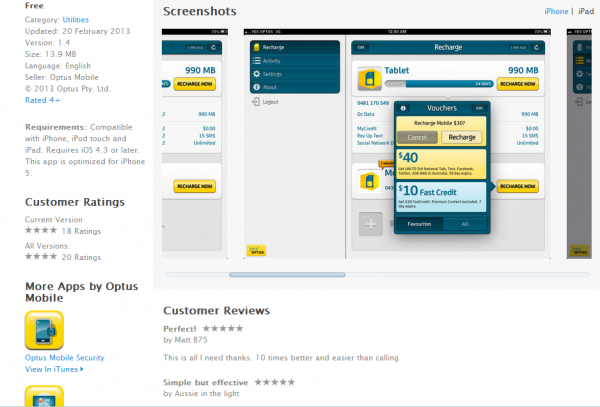Switch to Favourites tab in Vouchers

[419, 224]
